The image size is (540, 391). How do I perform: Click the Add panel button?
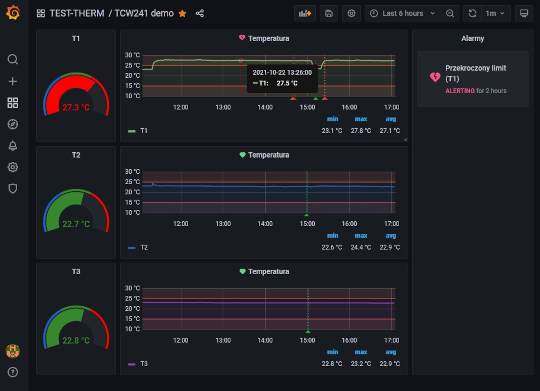pos(305,13)
